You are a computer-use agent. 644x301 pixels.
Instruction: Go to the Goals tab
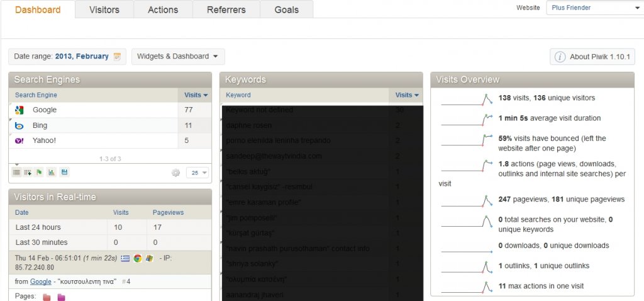coord(287,9)
